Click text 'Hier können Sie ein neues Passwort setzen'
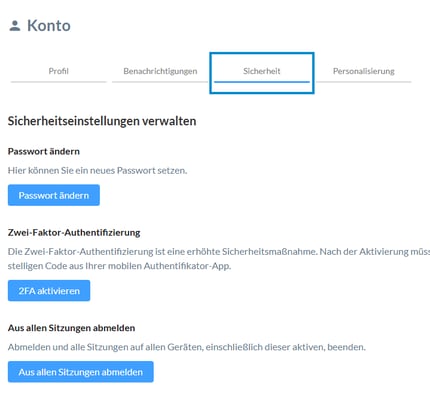 97,170
